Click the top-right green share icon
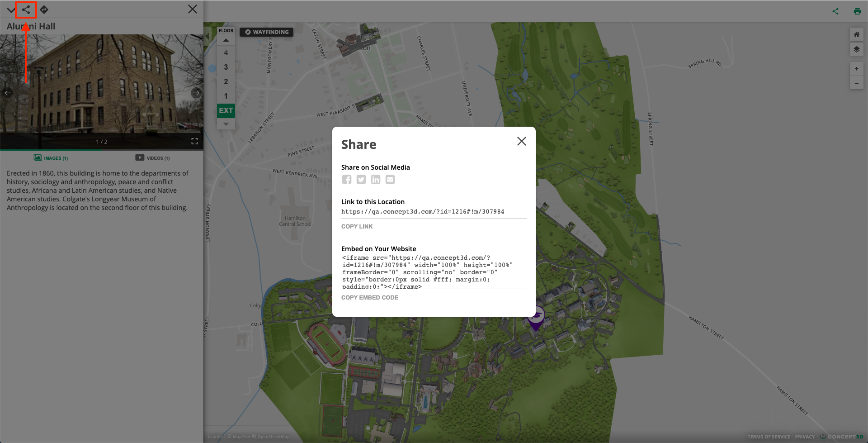 coord(835,11)
